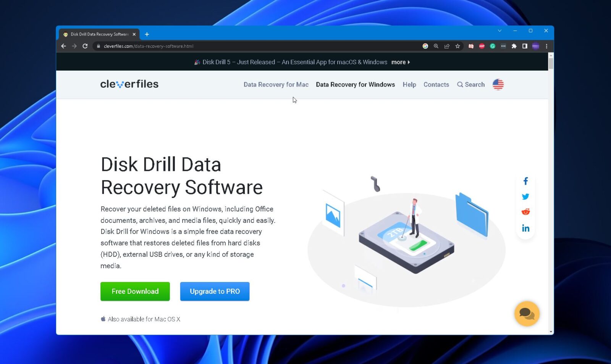
Task: Open 'Also available for Mac OS X' link
Action: pyautogui.click(x=141, y=319)
